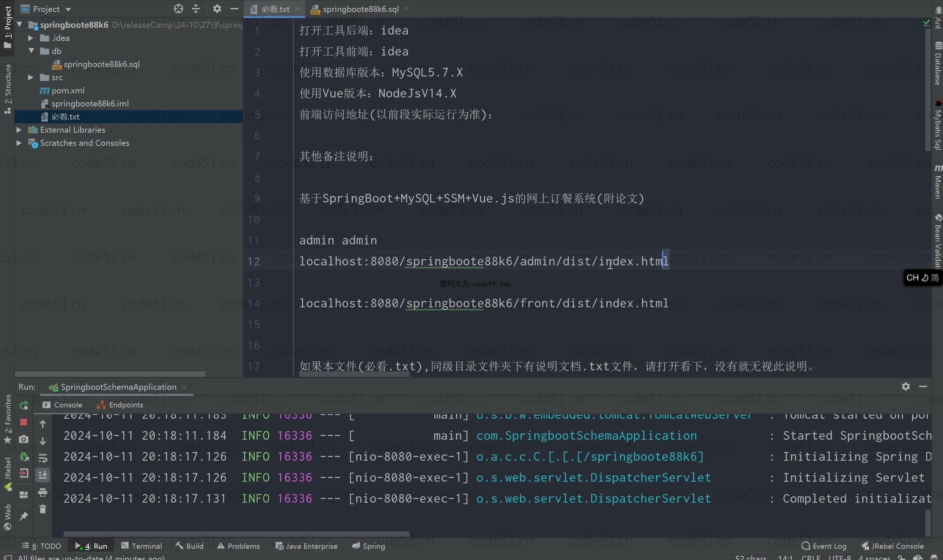Open the Console tab
This screenshot has width=943, height=560.
tap(63, 405)
